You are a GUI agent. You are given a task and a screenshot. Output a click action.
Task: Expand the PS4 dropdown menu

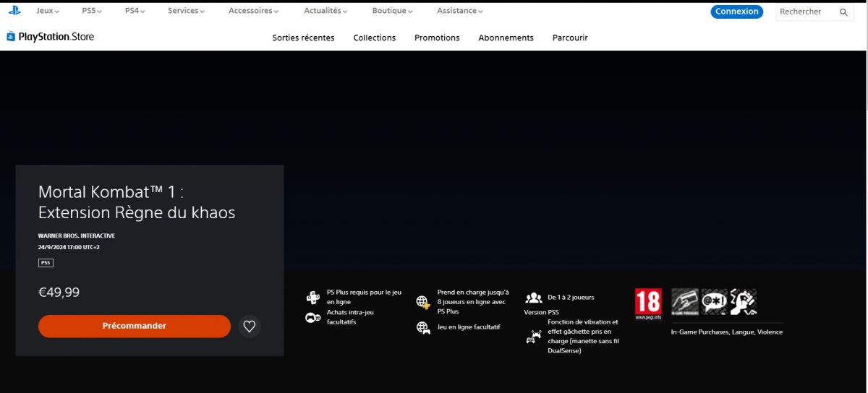coord(135,11)
